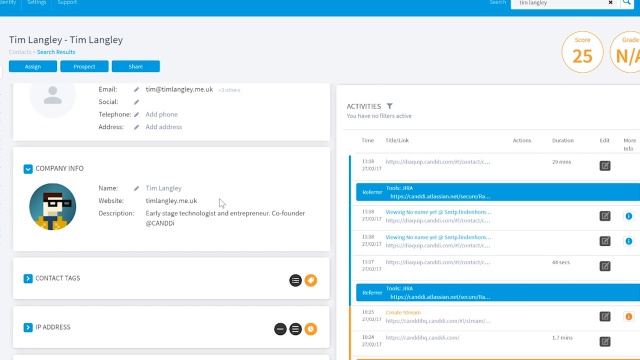Screen dimensions: 640x360
Task: Click '1.7 mins' duration value
Action: (x=562, y=338)
